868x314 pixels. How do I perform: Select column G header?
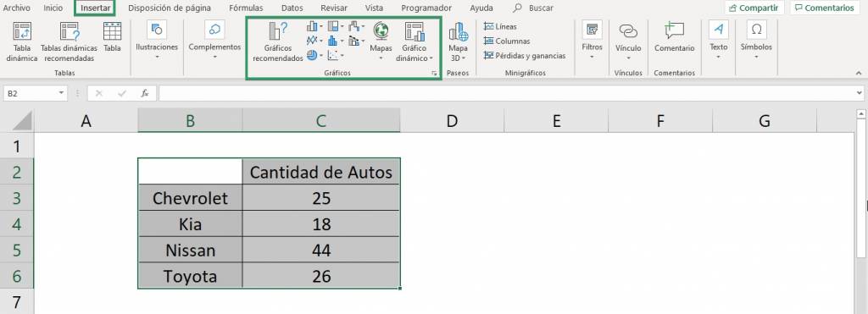(x=764, y=121)
